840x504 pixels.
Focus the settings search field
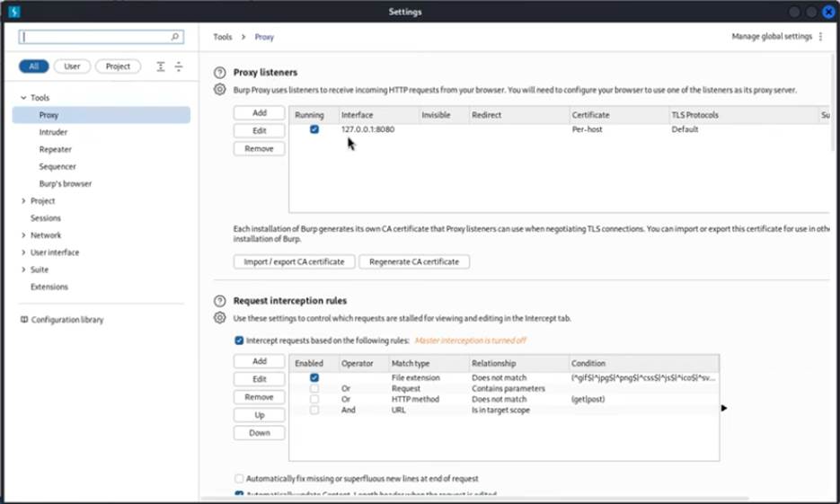click(102, 37)
